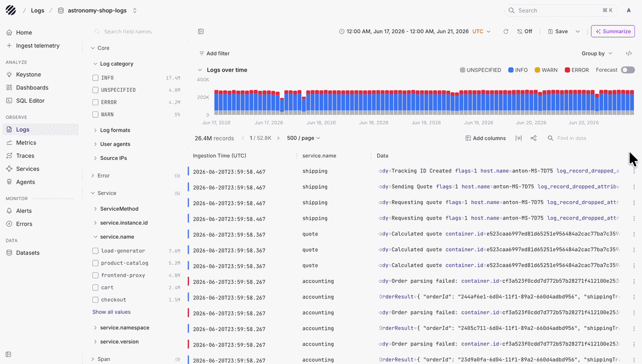
Task: Open the database icon beside astronomy-shop-logs
Action: click(61, 11)
